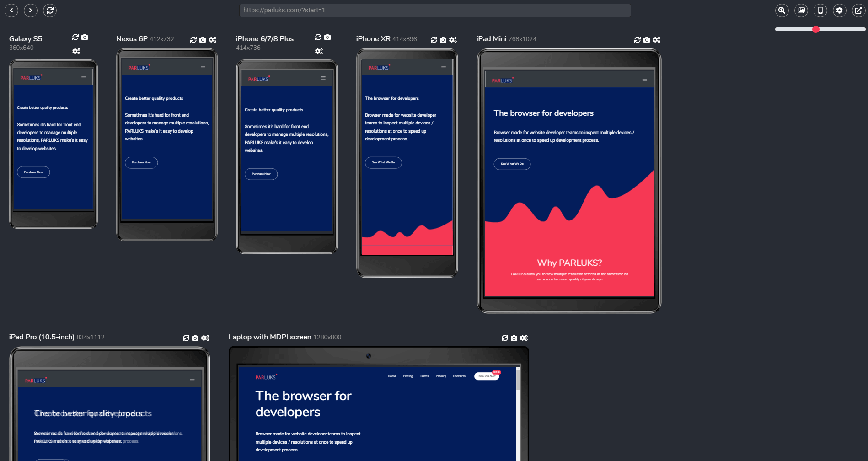Viewport: 868px width, 461px height.
Task: Select Home in laptop preview nav
Action: pos(392,376)
